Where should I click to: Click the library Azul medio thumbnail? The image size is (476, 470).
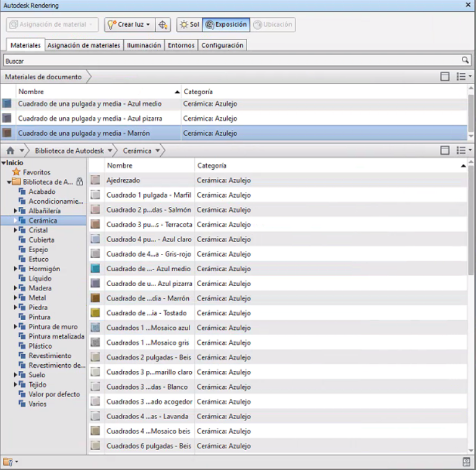95,269
